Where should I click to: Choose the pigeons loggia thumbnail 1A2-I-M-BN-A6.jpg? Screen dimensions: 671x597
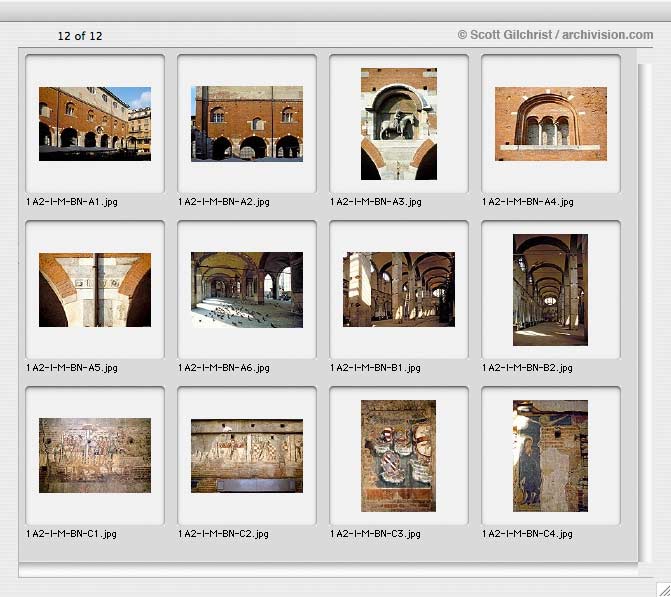point(247,290)
